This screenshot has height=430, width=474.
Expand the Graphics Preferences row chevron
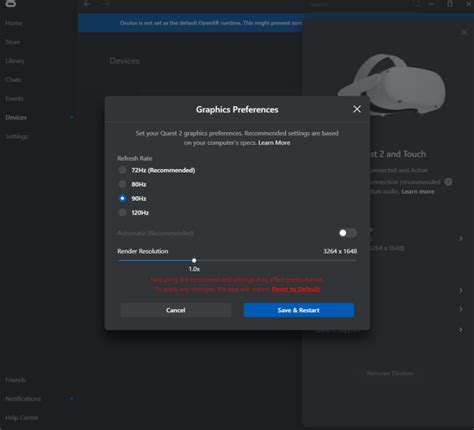click(x=460, y=238)
